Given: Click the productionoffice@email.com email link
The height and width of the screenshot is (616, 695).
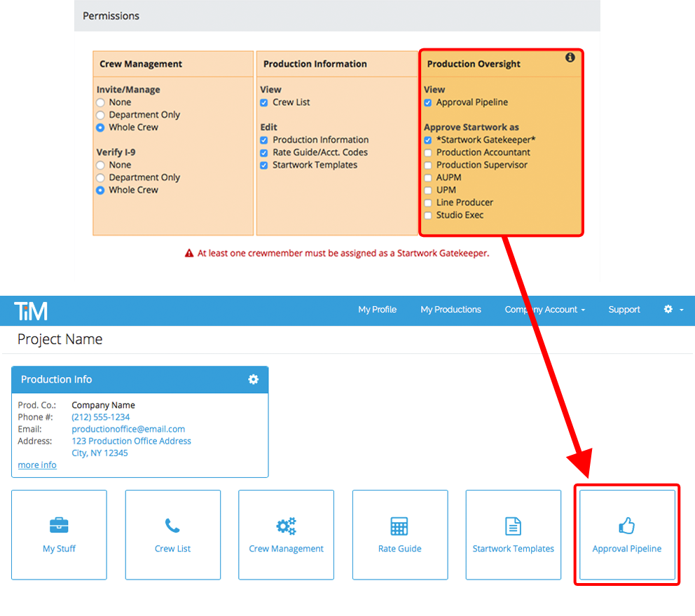Looking at the screenshot, I should pyautogui.click(x=128, y=429).
